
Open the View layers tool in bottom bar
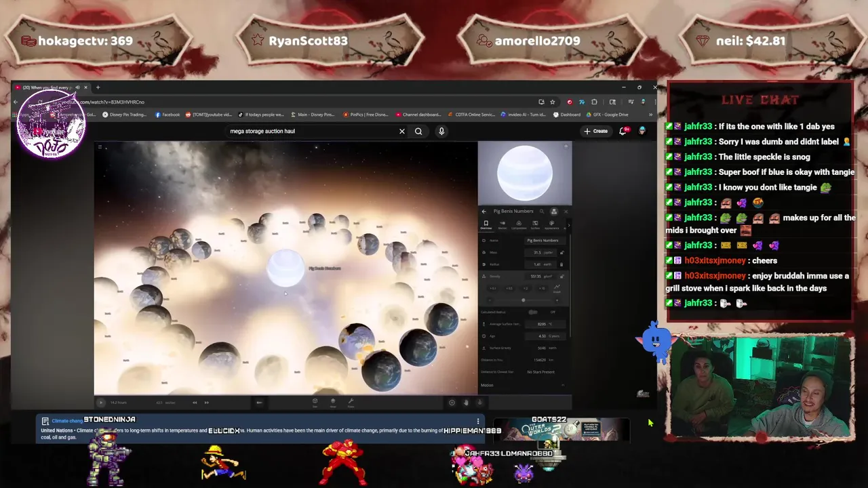(x=333, y=403)
